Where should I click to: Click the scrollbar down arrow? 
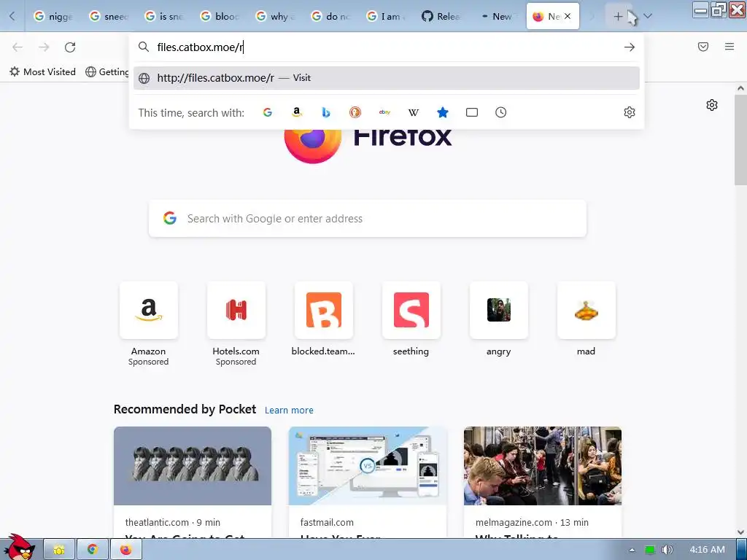(x=740, y=532)
